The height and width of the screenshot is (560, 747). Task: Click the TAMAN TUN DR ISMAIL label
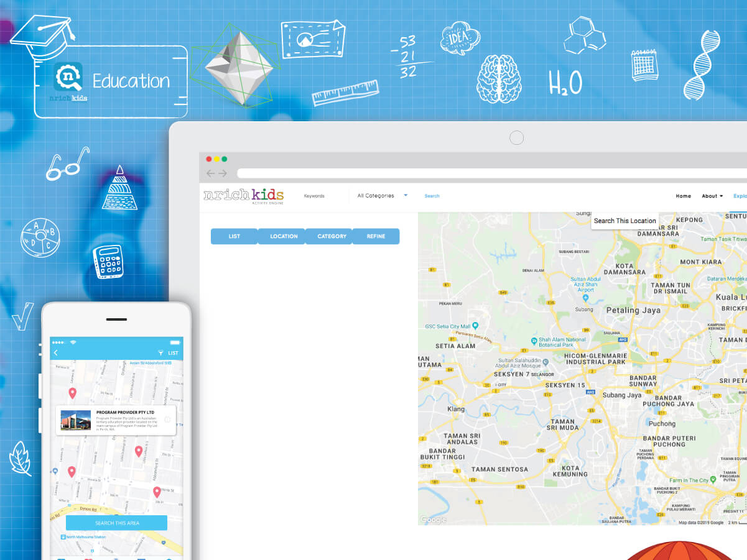(670, 288)
